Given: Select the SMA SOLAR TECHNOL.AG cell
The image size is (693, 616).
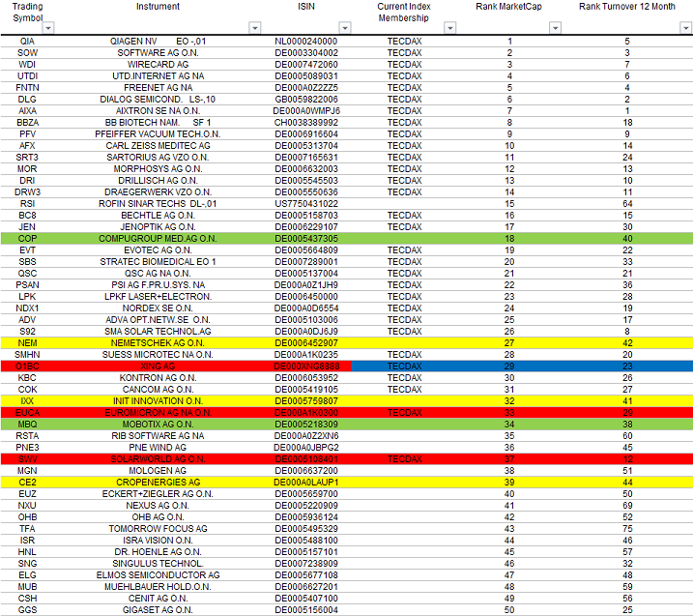Looking at the screenshot, I should click(x=158, y=332).
